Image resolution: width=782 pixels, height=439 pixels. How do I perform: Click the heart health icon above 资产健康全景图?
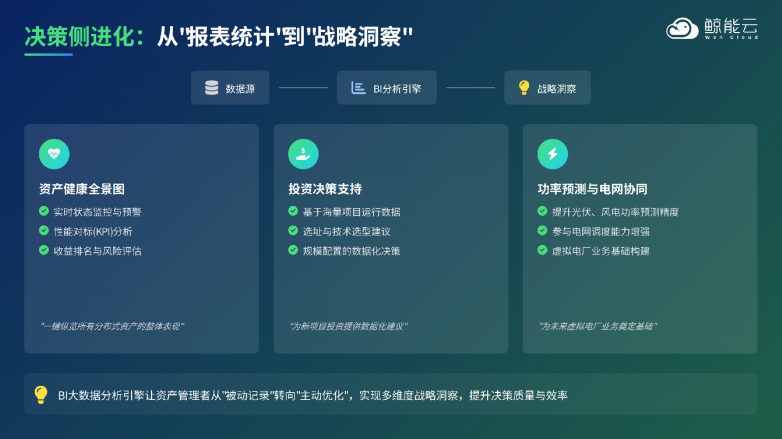(x=54, y=154)
